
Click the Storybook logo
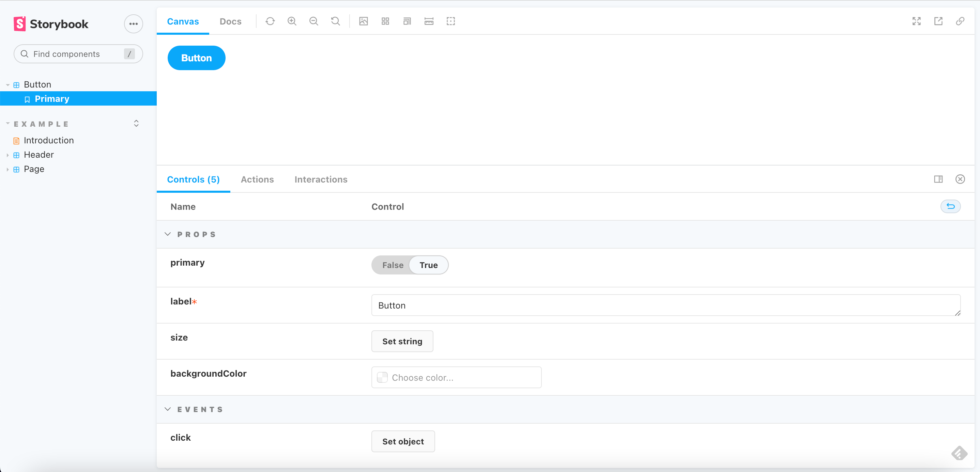[51, 24]
